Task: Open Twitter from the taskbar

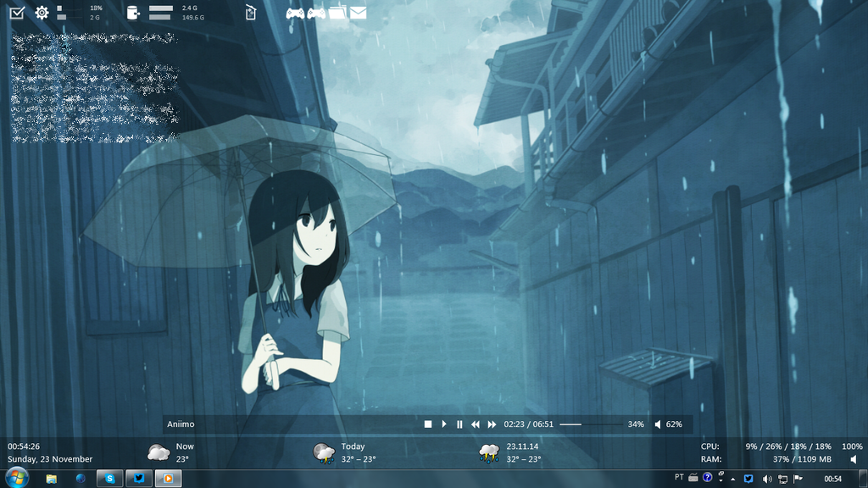Action: click(x=138, y=478)
